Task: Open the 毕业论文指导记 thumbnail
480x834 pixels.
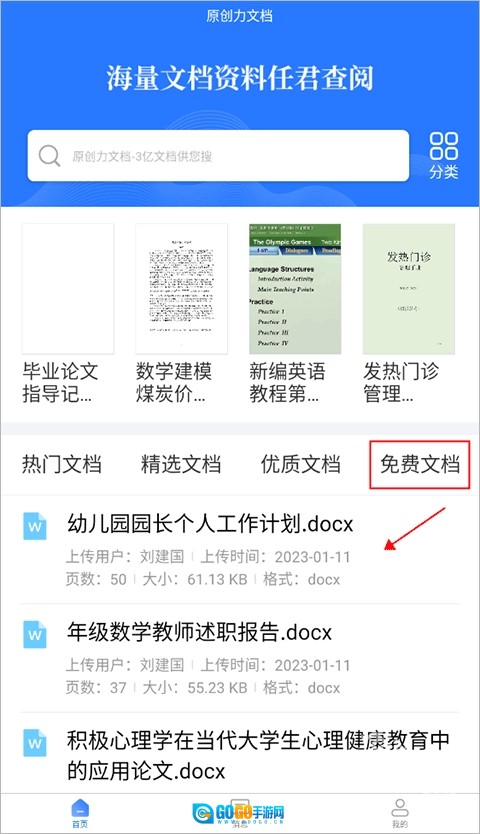Action: 68,289
